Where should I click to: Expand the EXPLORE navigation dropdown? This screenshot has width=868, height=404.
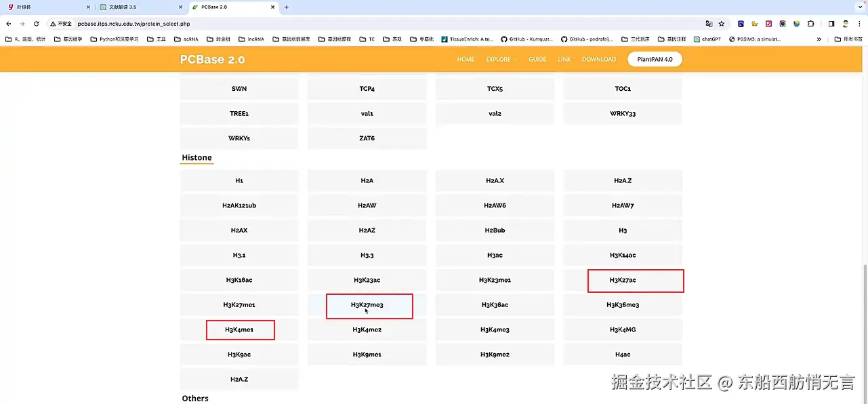(501, 60)
